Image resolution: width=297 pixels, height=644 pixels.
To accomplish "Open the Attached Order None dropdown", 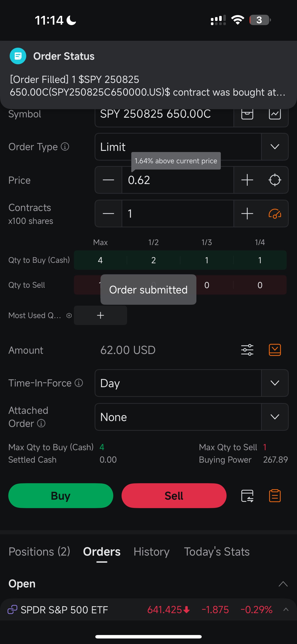I will click(192, 417).
